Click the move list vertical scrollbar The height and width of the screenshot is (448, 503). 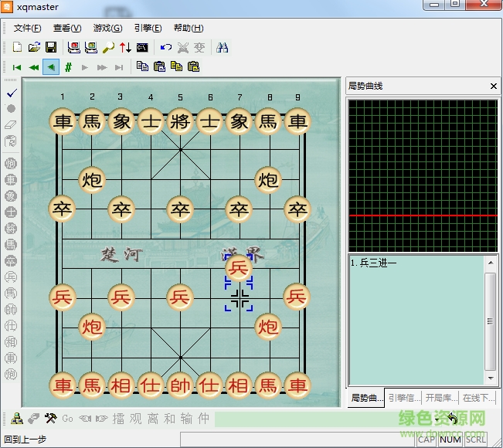490,321
